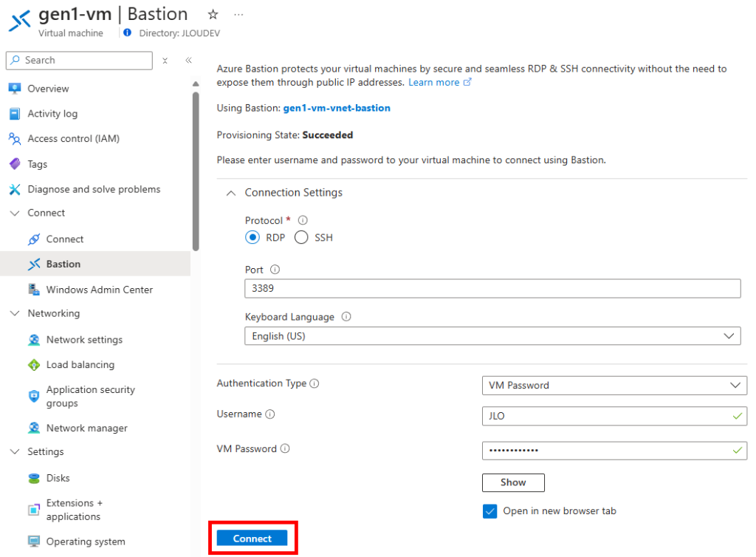Click the Diagnose and solve problems icon

coord(15,190)
